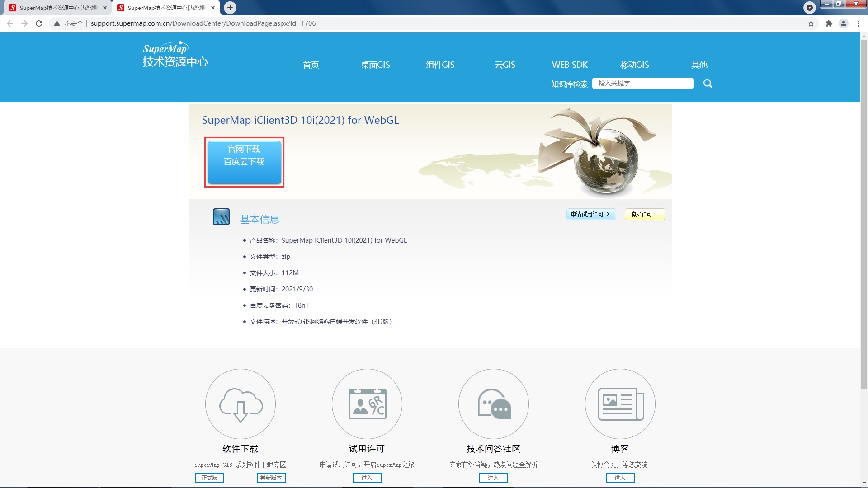
Task: Click the not-secure warning triangle icon
Action: pos(57,23)
